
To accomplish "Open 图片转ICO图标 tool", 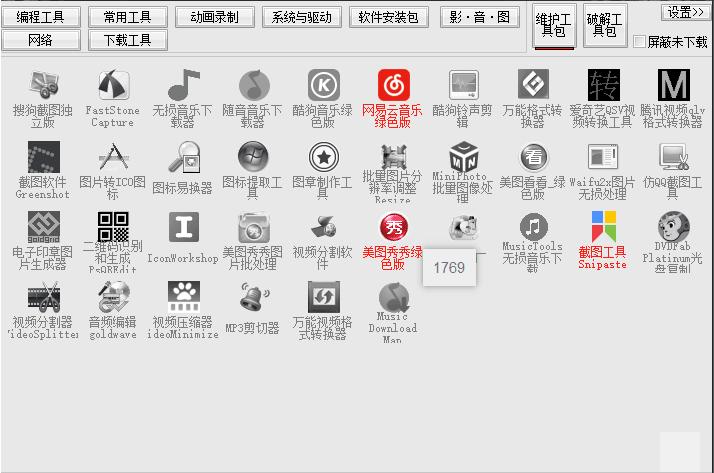I will (113, 157).
